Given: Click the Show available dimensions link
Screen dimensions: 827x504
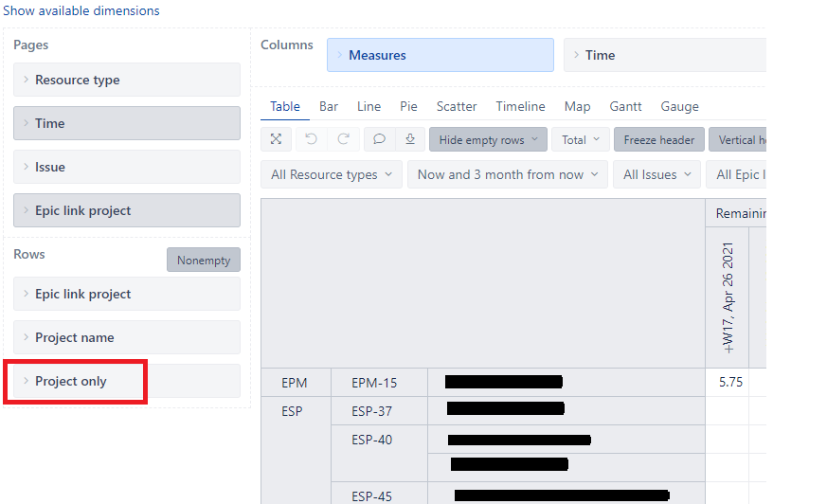Looking at the screenshot, I should tap(81, 10).
